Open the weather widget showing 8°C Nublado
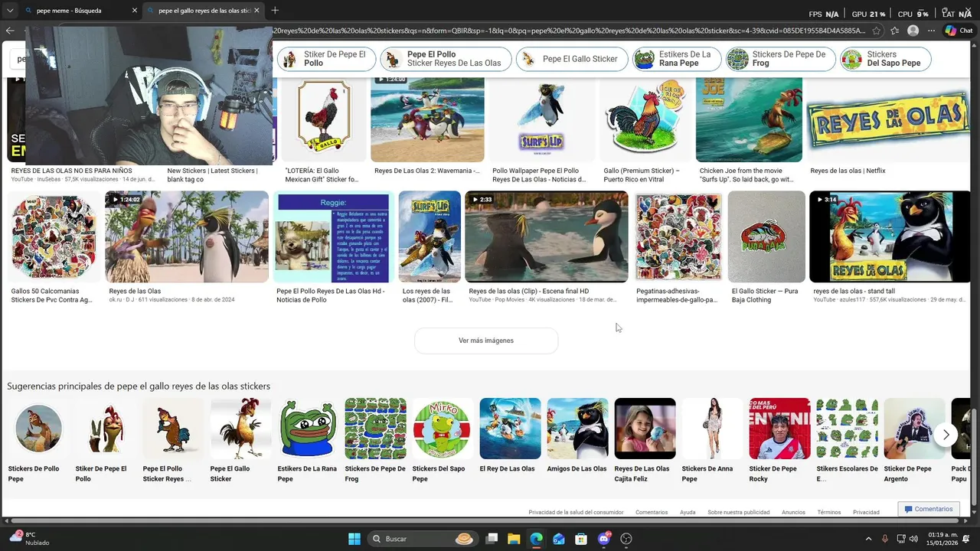Screen dimensions: 980x551 tap(29, 539)
